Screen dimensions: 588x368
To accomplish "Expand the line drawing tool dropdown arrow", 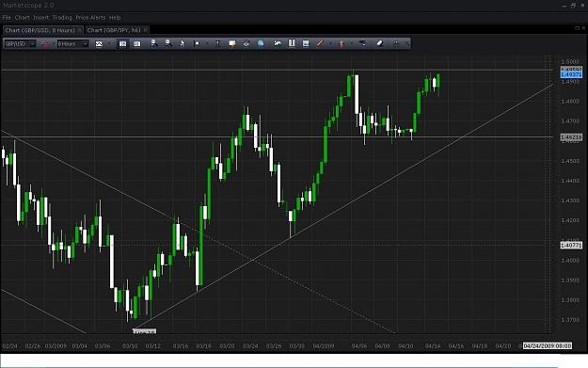I will 330,44.
